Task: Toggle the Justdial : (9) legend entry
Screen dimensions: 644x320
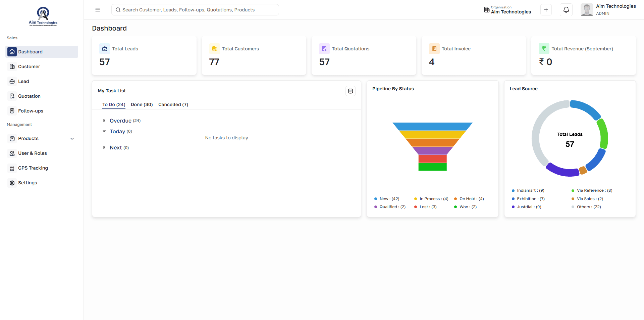Action: click(526, 207)
